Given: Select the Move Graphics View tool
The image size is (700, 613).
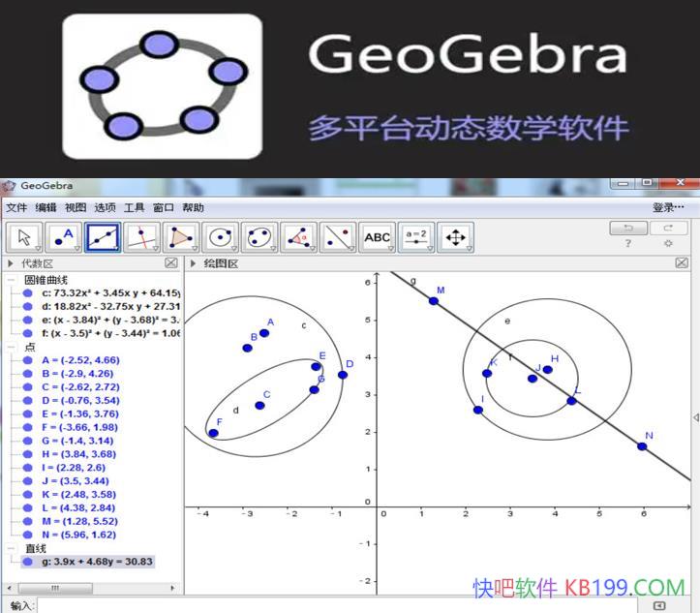Looking at the screenshot, I should (455, 237).
